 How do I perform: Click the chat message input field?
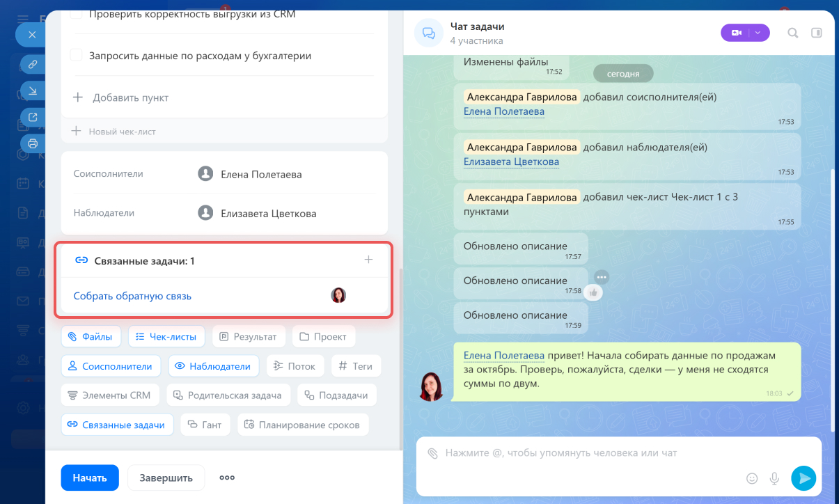(x=585, y=453)
